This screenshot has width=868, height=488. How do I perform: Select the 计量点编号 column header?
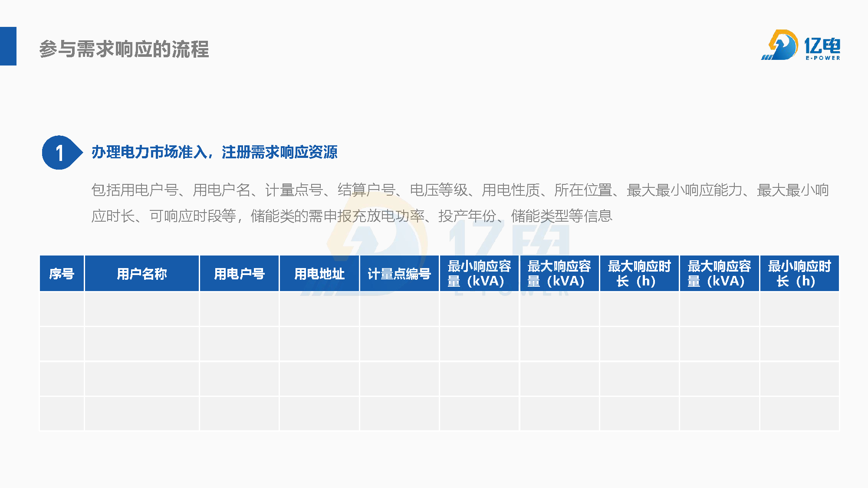click(399, 274)
